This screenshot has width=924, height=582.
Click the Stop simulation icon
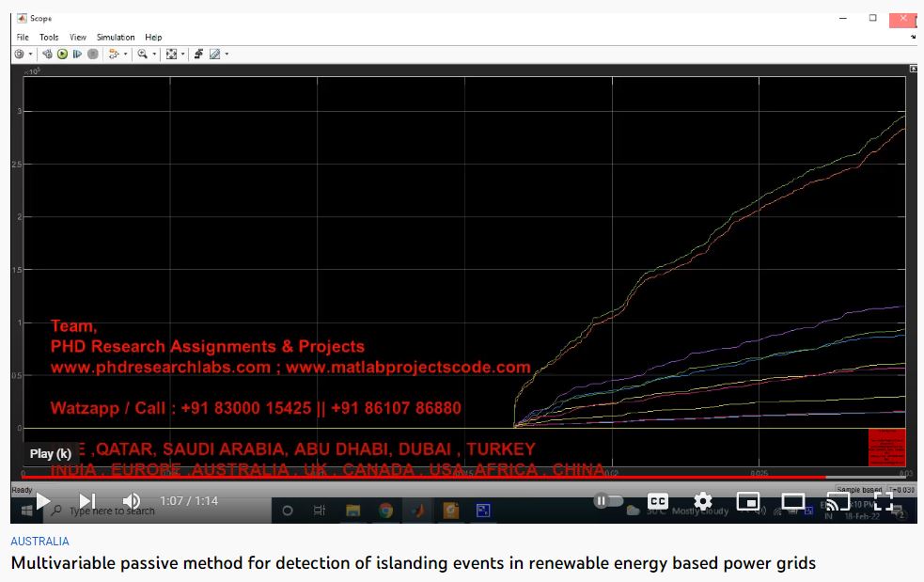92,55
